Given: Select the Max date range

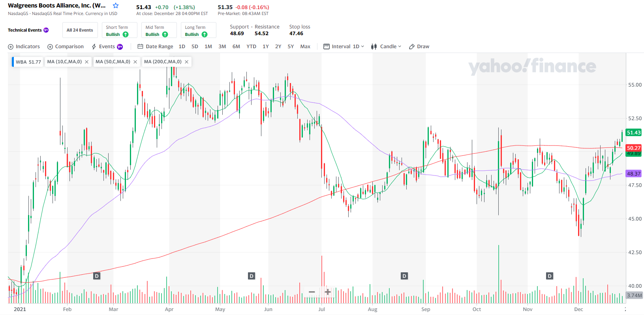Looking at the screenshot, I should point(305,47).
